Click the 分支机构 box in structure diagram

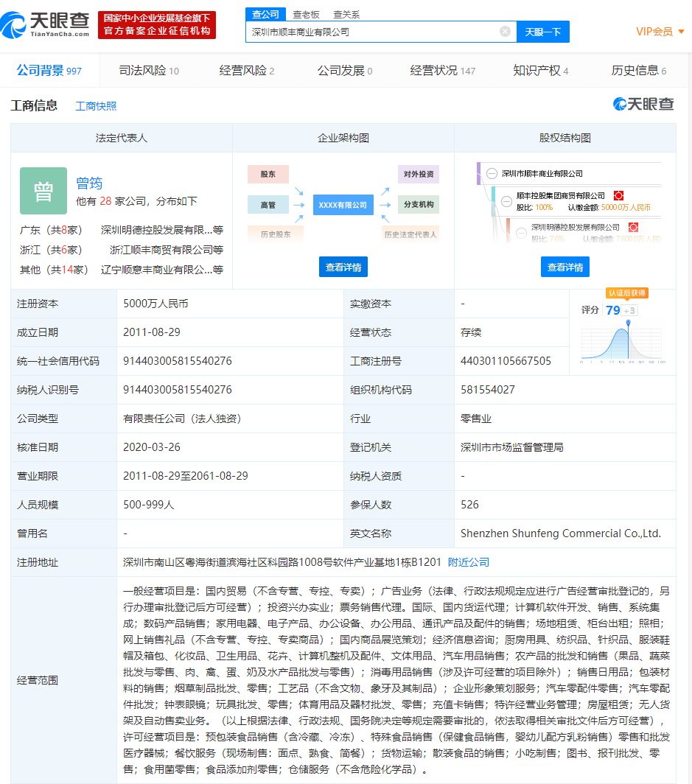(419, 204)
